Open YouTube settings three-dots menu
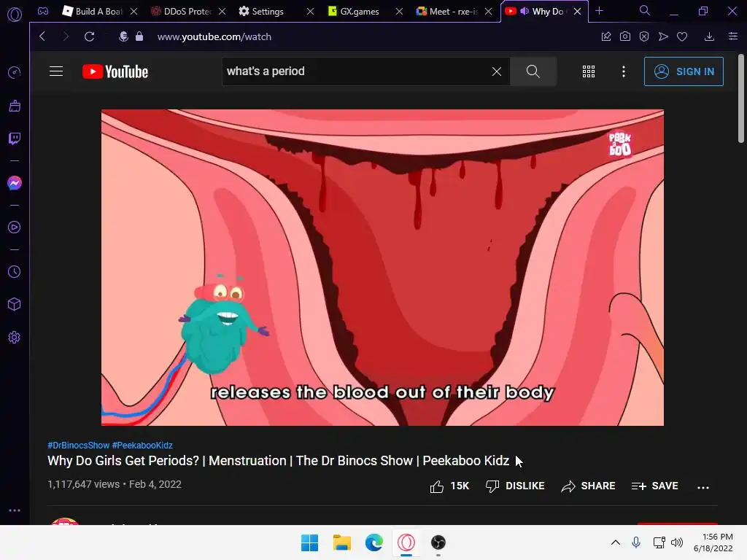This screenshot has height=560, width=747. tap(624, 71)
